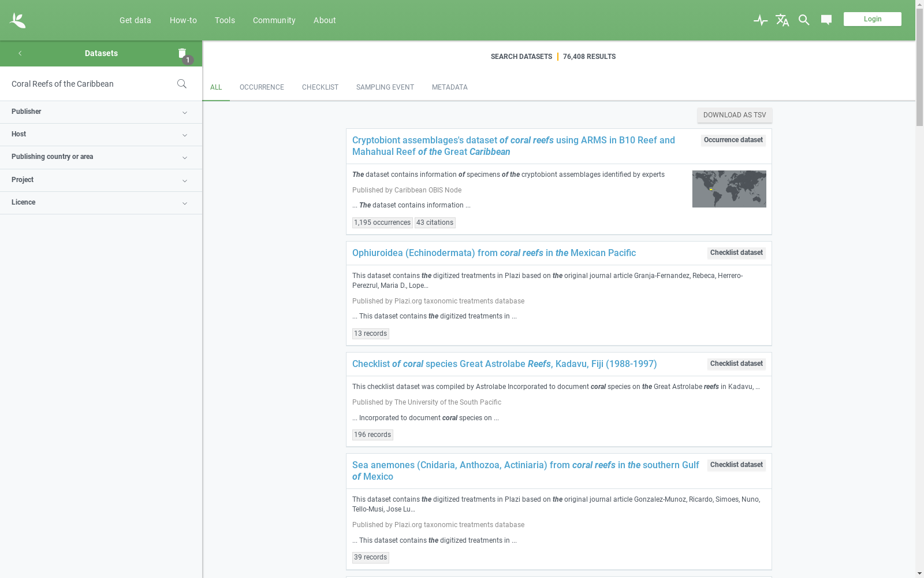Switch to the METADATA tab

[449, 87]
